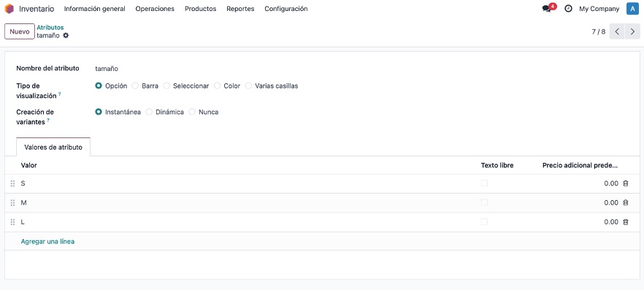Open the Productos menu

(x=200, y=9)
